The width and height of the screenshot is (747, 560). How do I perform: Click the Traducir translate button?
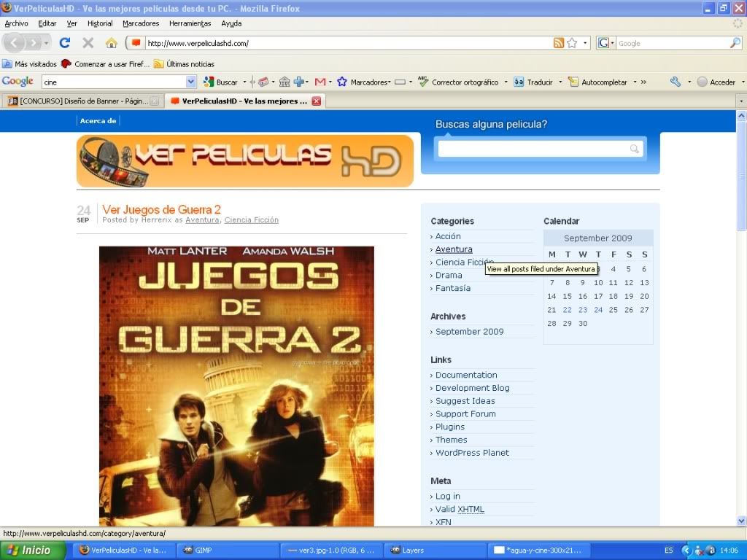point(533,82)
